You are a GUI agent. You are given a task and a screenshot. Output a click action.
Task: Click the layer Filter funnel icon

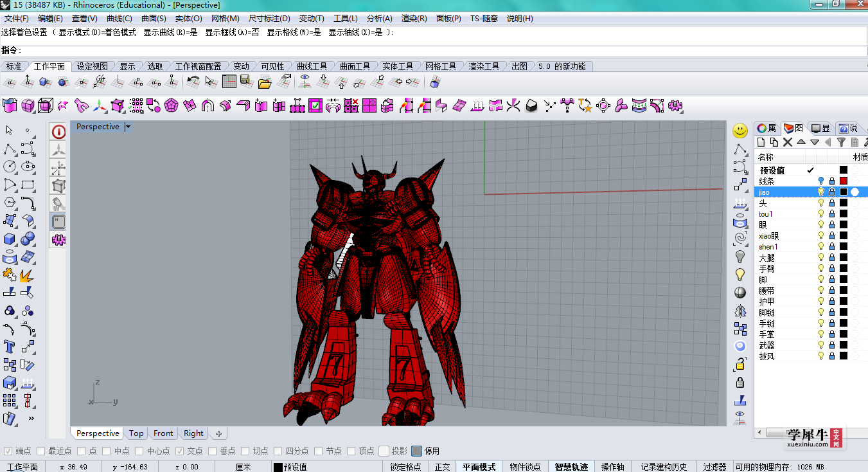pyautogui.click(x=841, y=142)
